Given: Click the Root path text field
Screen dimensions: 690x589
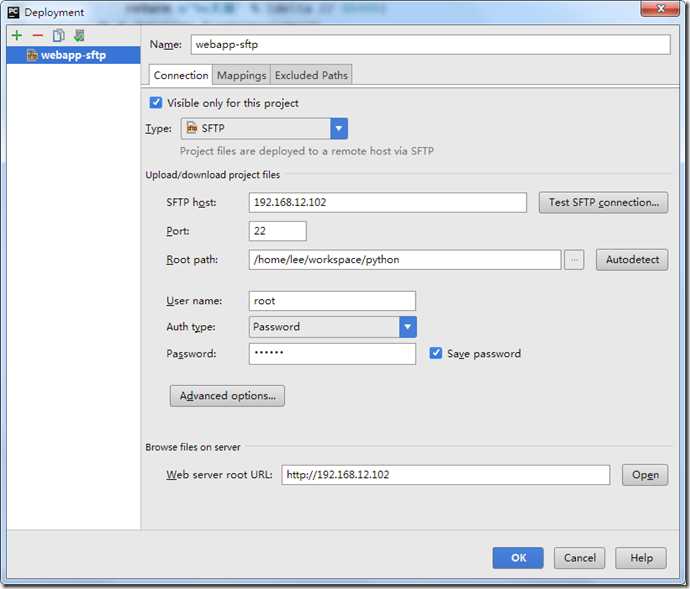Looking at the screenshot, I should [405, 260].
